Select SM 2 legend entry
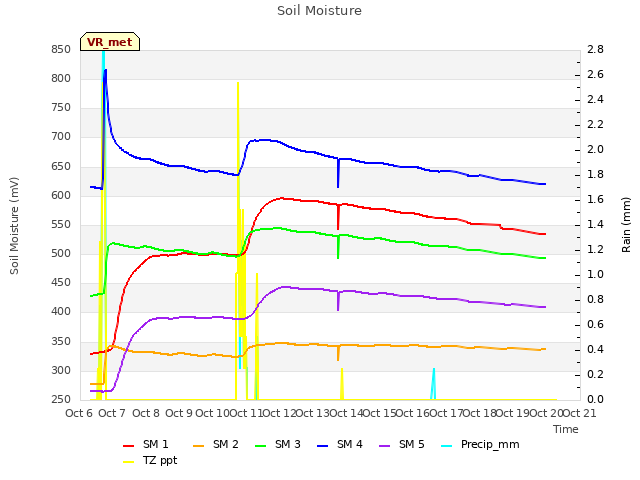The height and width of the screenshot is (480, 640). [x=216, y=444]
